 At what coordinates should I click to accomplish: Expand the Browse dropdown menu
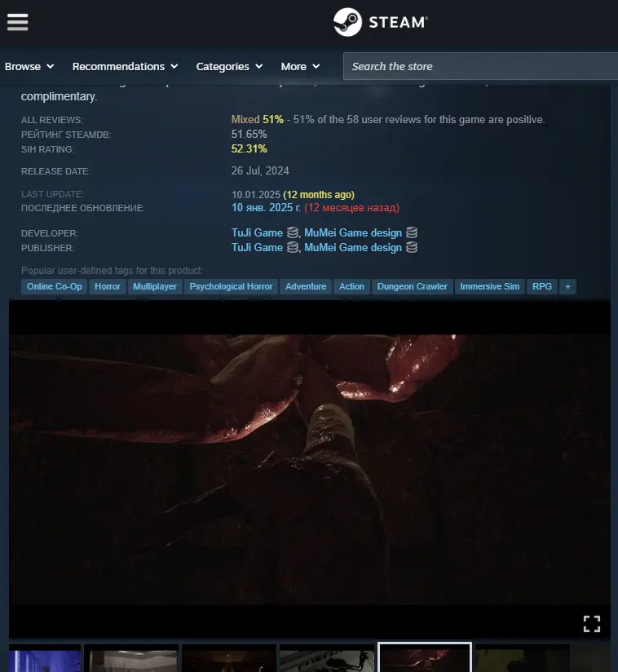pyautogui.click(x=29, y=66)
